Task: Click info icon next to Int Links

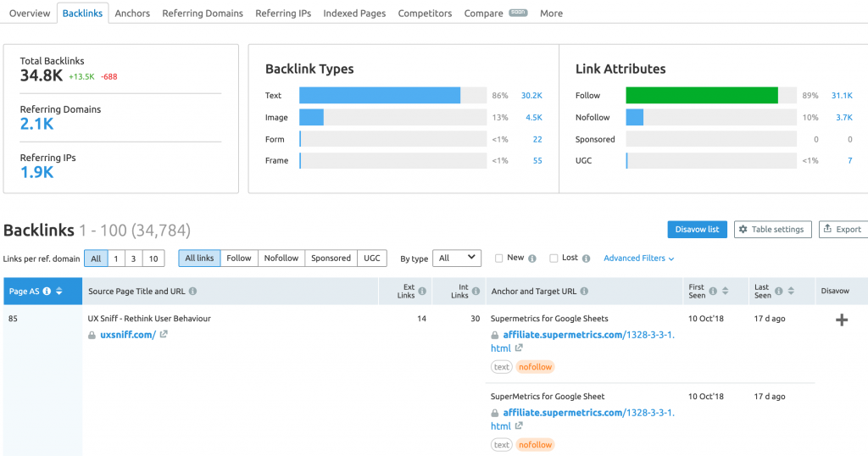Action: coord(476,291)
